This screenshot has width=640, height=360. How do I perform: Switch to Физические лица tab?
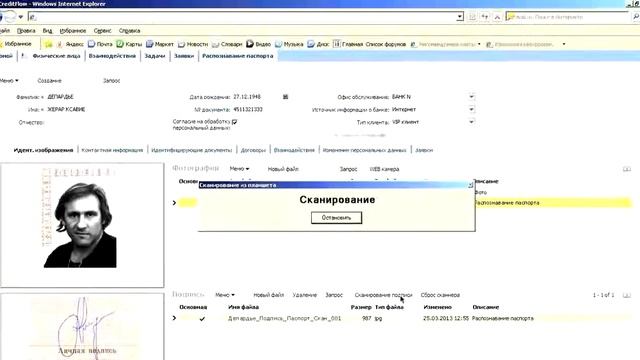point(56,56)
